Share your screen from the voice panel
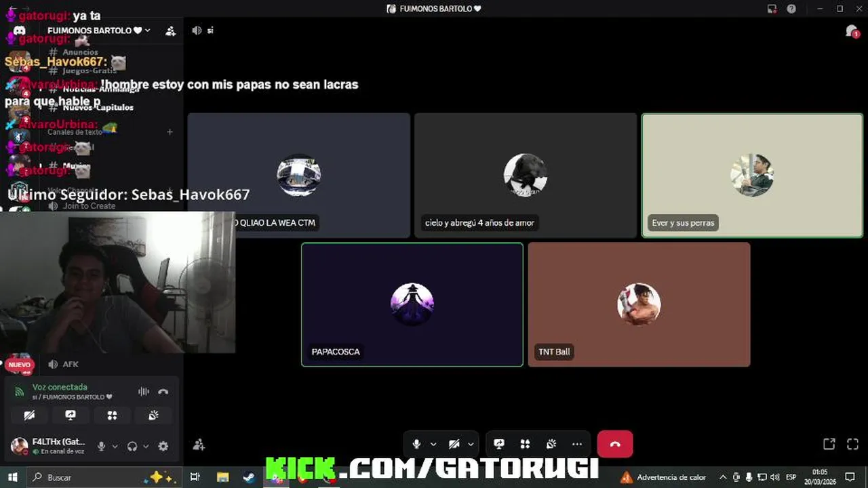Viewport: 868px width, 488px height. point(71,415)
